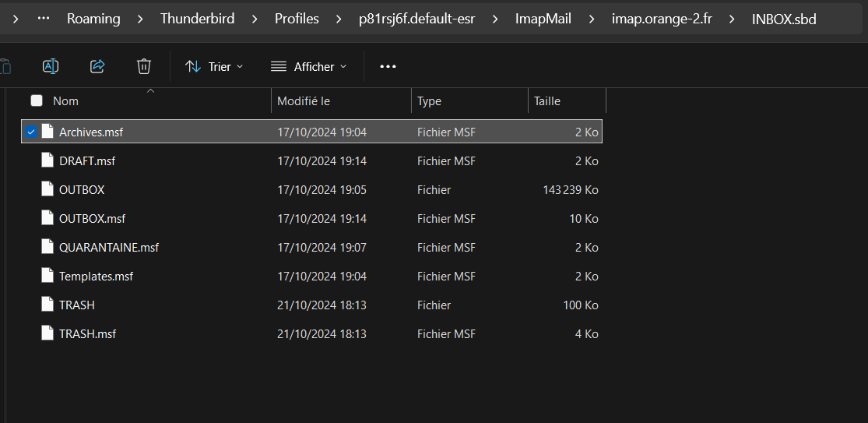868x423 pixels.
Task: Open the three-dot more options menu
Action: [388, 67]
